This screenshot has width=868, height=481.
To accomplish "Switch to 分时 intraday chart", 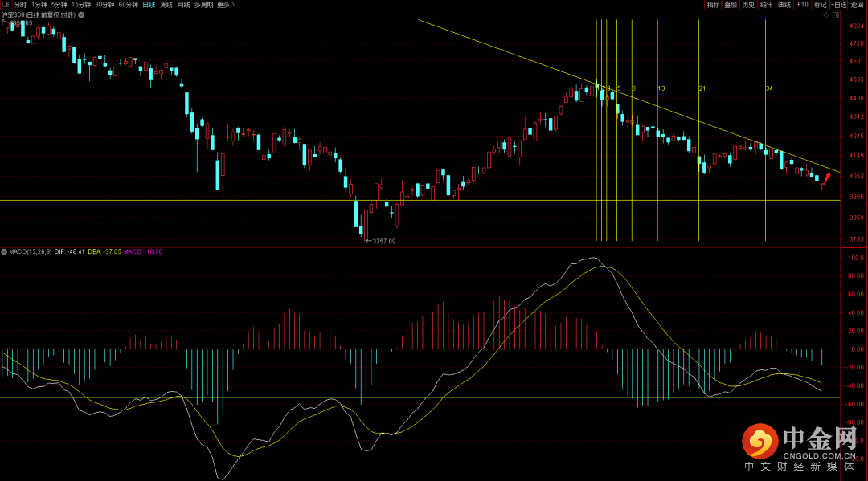I will (x=20, y=5).
